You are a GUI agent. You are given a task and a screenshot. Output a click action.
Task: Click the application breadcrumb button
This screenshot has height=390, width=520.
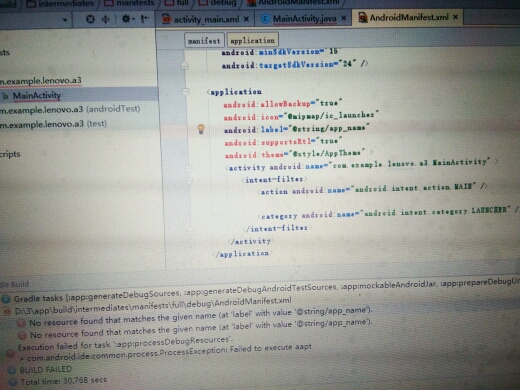(252, 40)
